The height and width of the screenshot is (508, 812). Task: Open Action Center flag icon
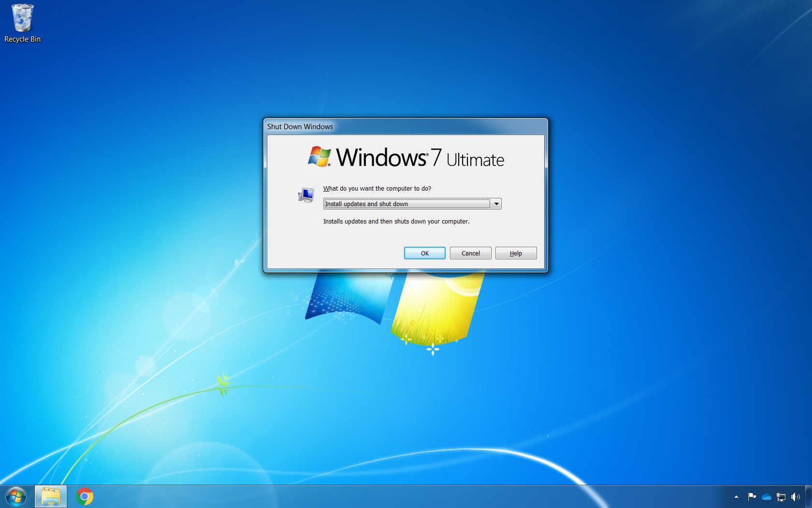(x=752, y=497)
